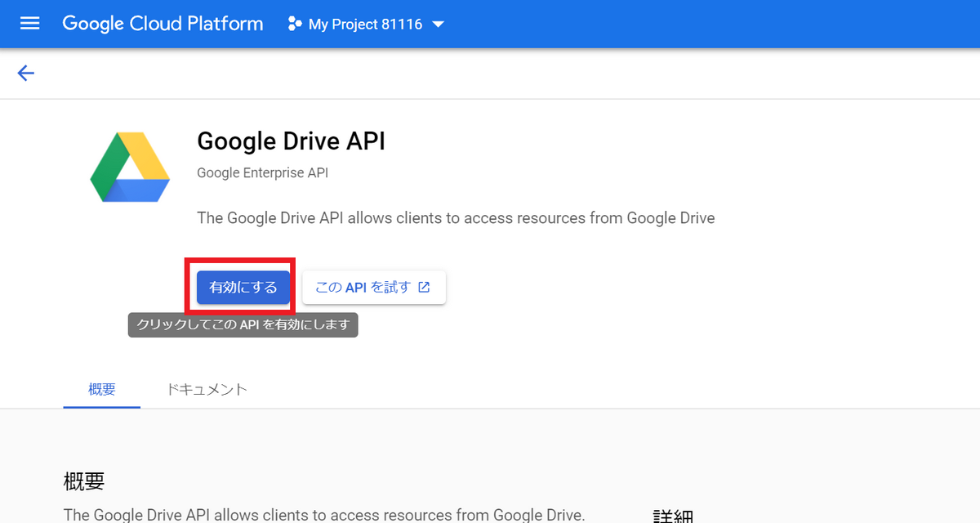Viewport: 980px width, 523px height.
Task: Click the この API を試す button
Action: click(374, 288)
